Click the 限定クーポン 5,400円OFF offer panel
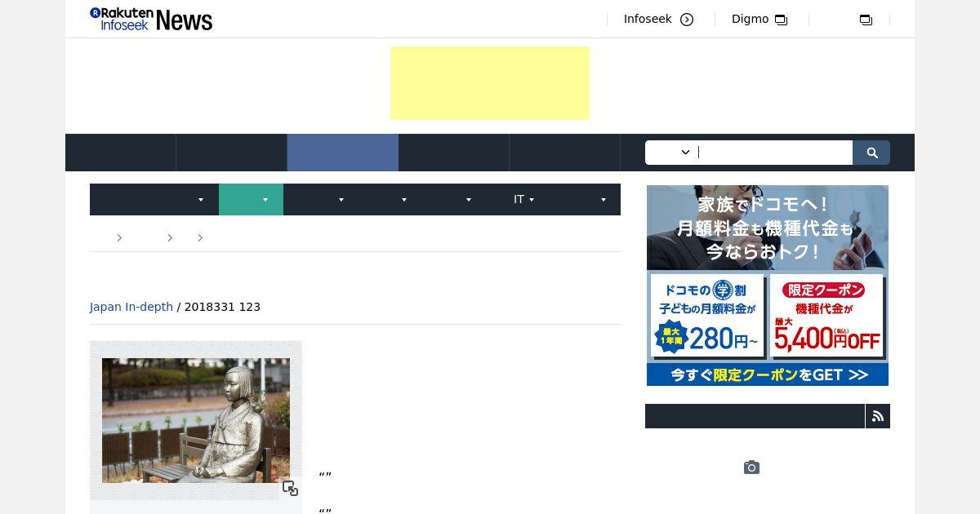Screen dimensions: 980x514 pos(827,316)
